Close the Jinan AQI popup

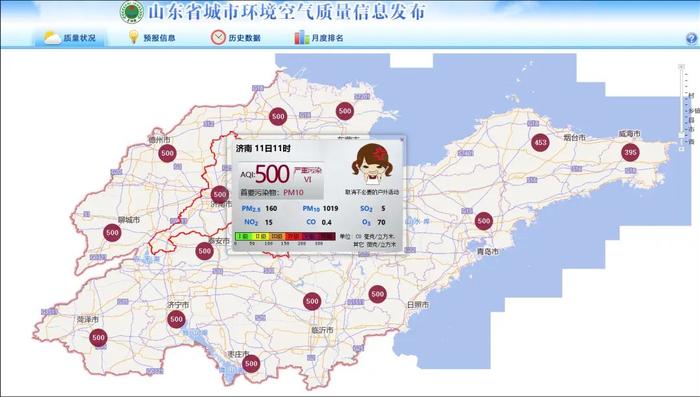pyautogui.click(x=401, y=140)
